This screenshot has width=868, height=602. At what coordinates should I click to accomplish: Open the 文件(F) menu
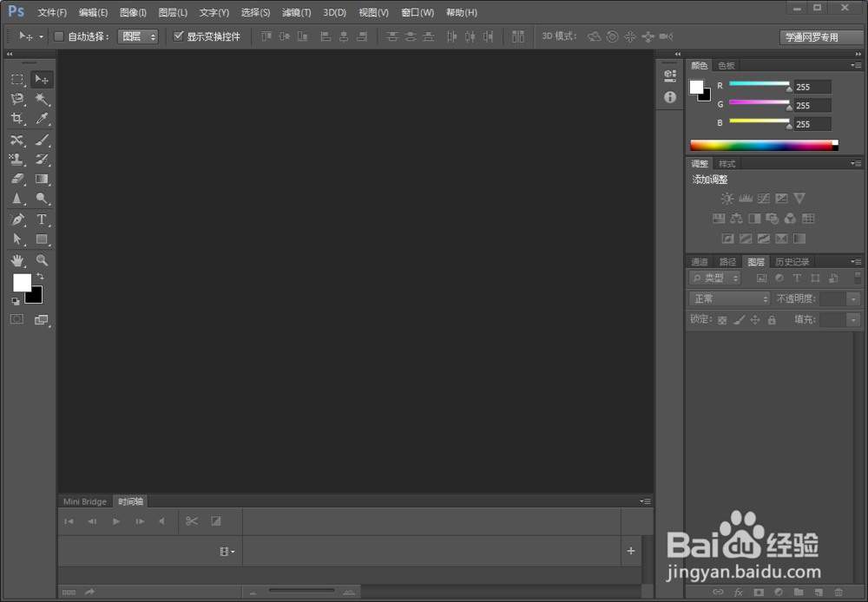click(52, 12)
